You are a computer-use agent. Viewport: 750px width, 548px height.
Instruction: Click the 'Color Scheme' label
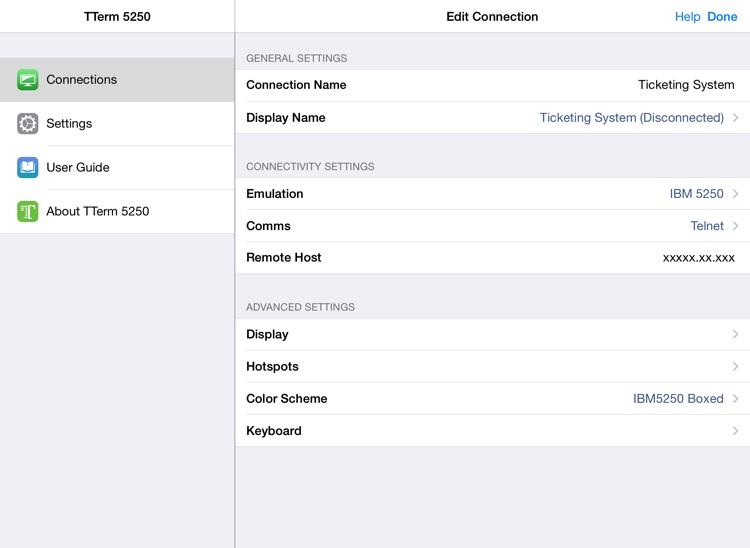(287, 398)
